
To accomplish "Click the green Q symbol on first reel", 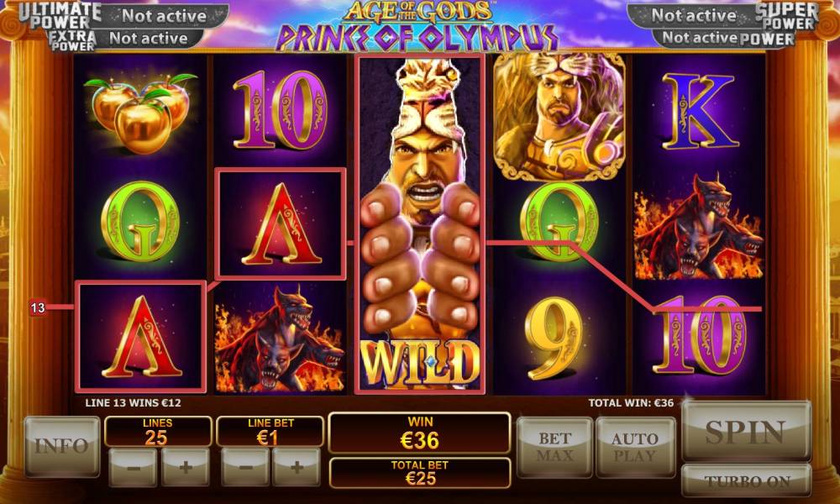I will pyautogui.click(x=140, y=221).
